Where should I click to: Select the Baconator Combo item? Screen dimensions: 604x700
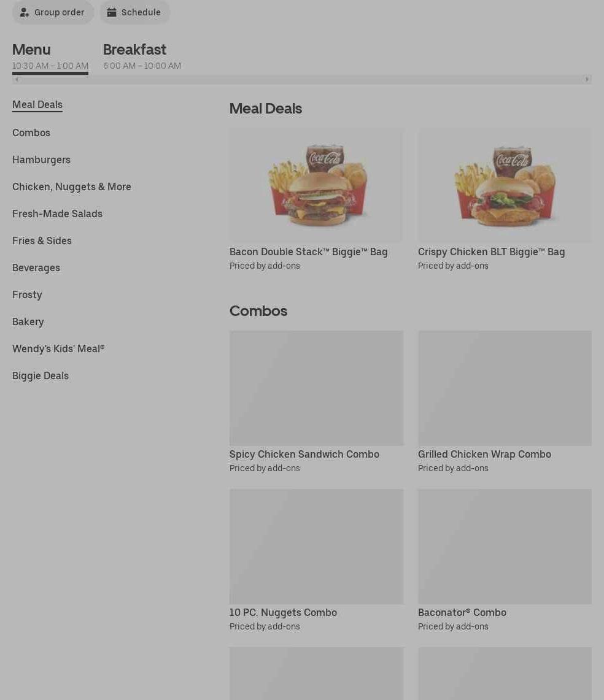(x=505, y=561)
